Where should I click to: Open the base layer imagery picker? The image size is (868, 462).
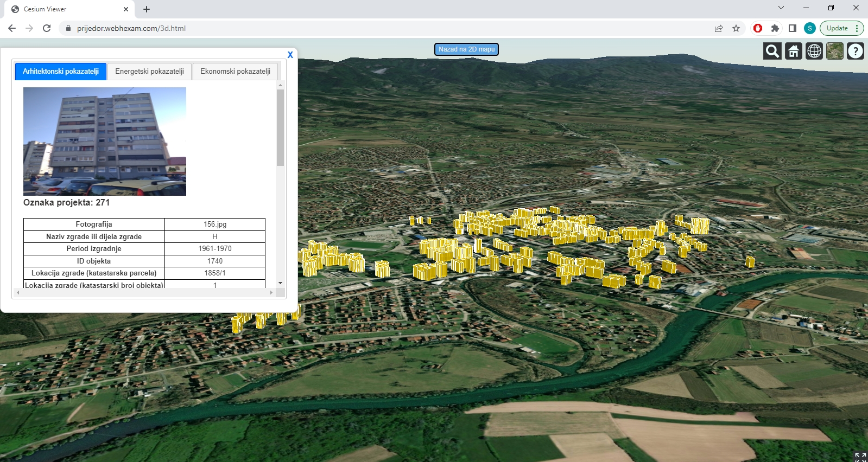click(834, 51)
